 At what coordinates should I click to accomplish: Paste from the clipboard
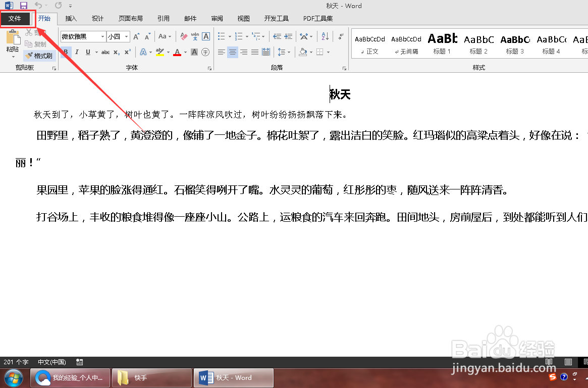[x=13, y=42]
